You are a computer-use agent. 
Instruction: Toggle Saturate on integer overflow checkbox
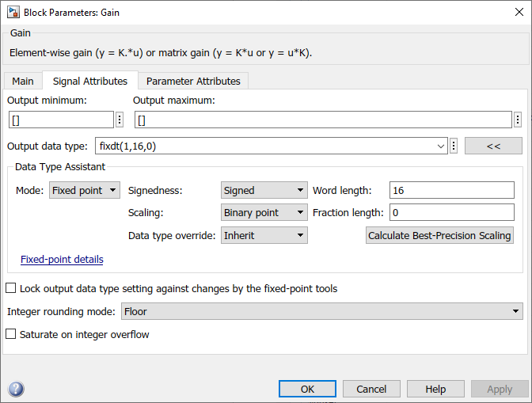[x=11, y=334]
